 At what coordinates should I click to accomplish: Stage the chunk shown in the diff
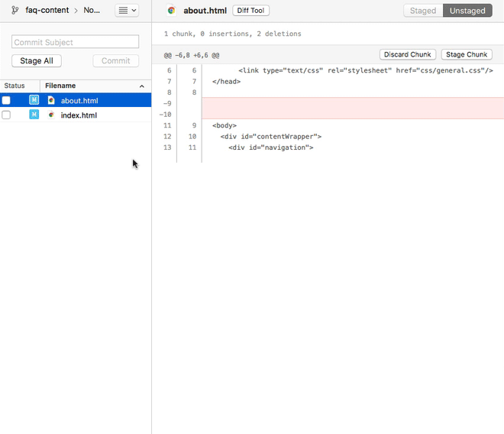click(467, 55)
